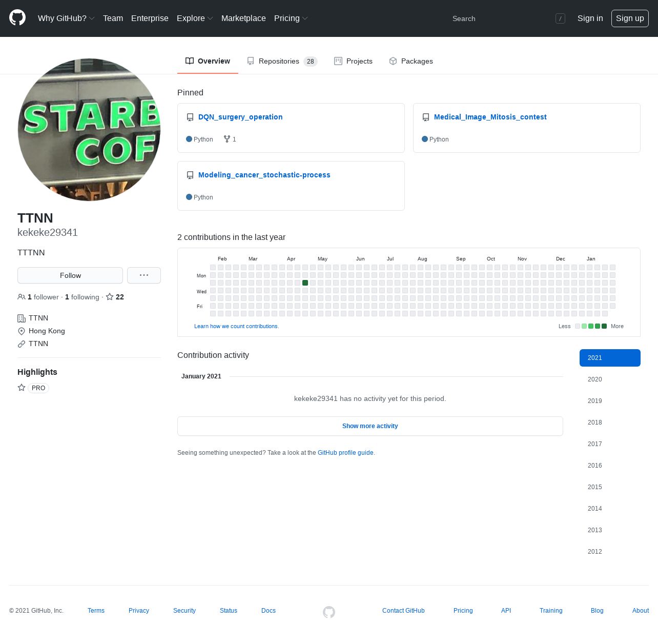Open the GitHub home logo
Viewport: 658px width, 644px height.
[x=17, y=18]
